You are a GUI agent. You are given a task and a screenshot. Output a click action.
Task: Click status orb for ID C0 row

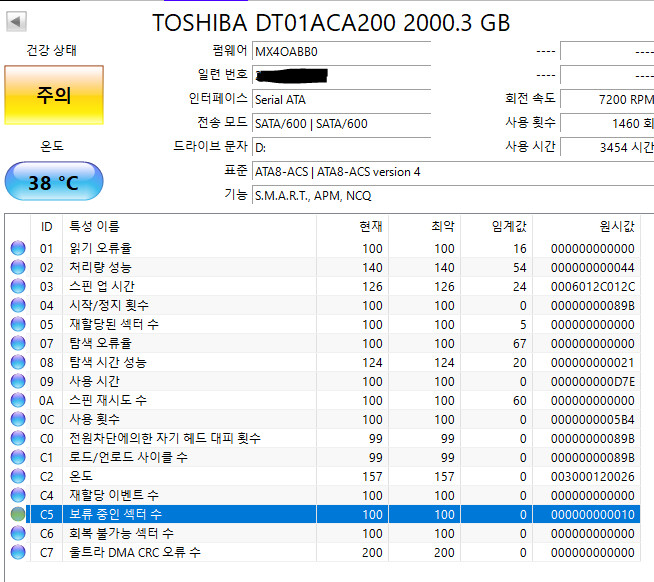(x=18, y=438)
